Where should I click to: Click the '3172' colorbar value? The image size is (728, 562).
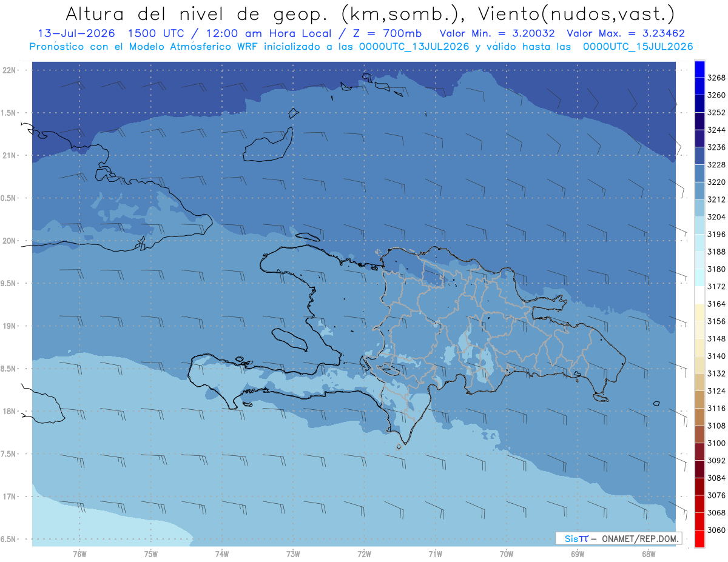coord(716,286)
